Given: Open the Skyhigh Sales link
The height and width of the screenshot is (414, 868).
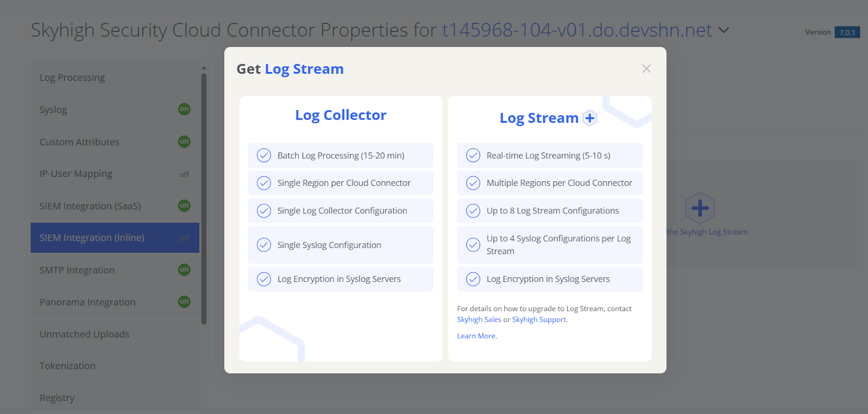Looking at the screenshot, I should 479,320.
